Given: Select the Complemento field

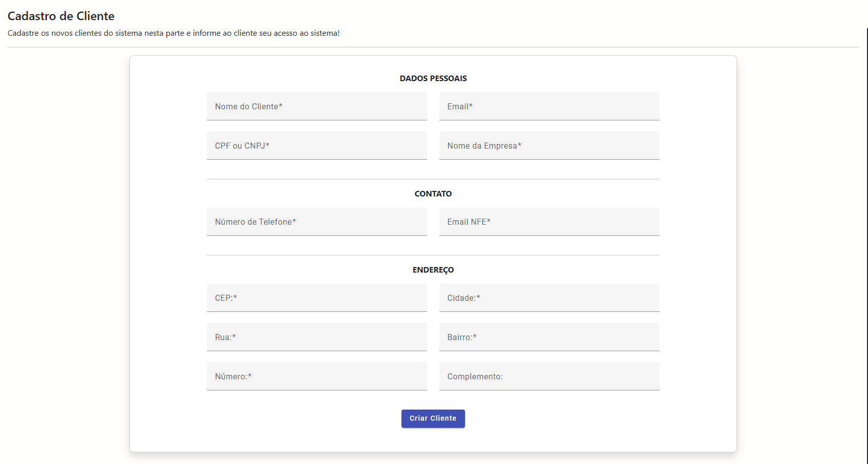Looking at the screenshot, I should 549,376.
